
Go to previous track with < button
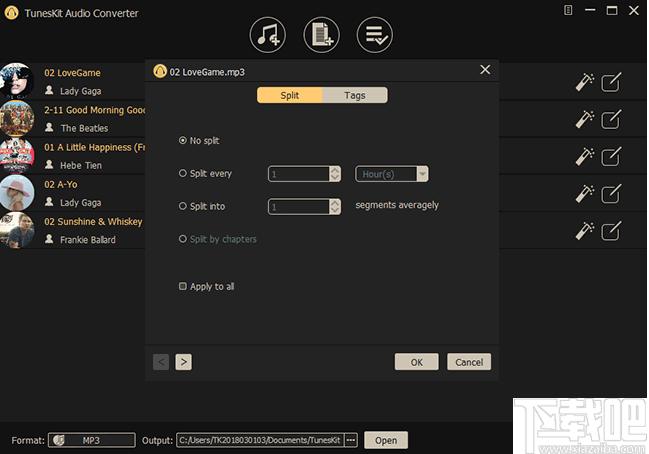coord(161,362)
